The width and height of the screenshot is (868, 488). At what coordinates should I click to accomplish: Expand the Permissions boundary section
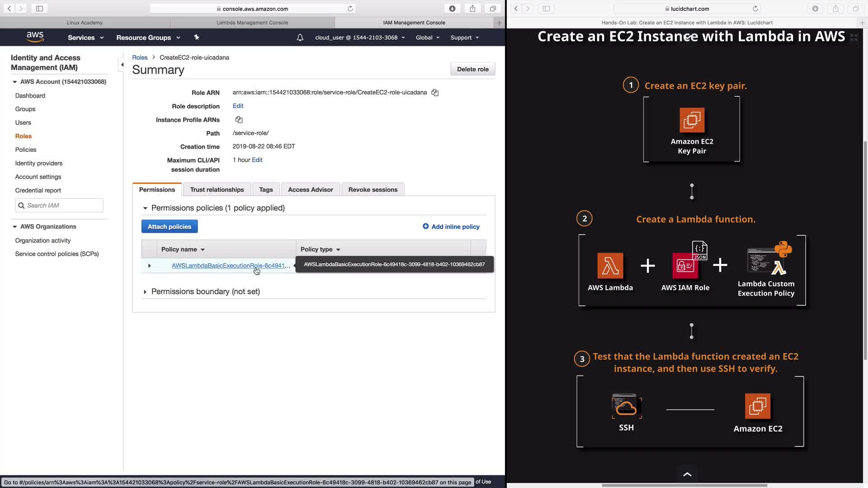tap(145, 292)
